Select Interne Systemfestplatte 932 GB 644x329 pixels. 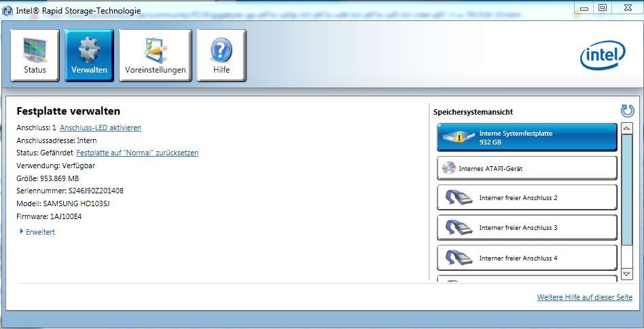coord(527,138)
